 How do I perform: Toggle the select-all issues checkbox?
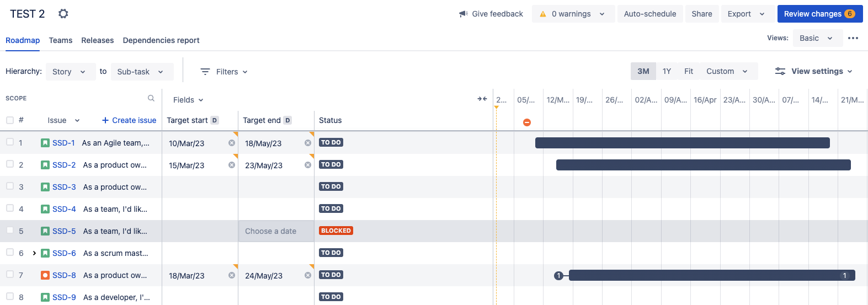point(10,120)
